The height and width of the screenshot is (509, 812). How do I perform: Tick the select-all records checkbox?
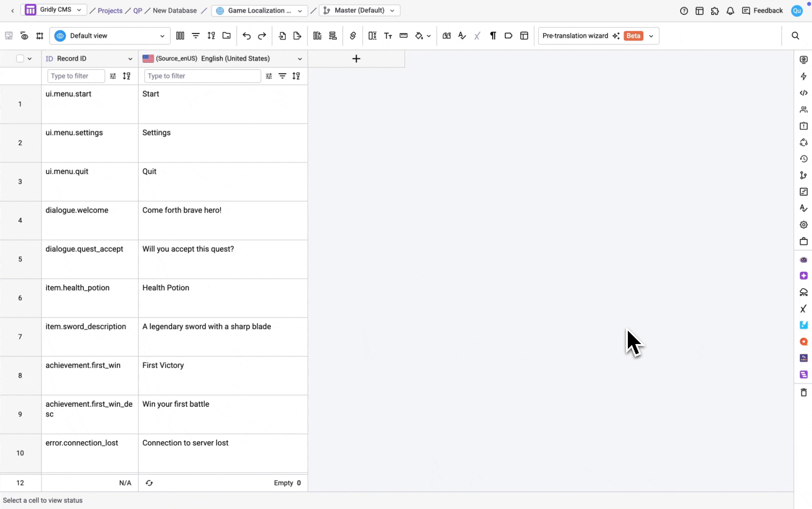pos(20,58)
